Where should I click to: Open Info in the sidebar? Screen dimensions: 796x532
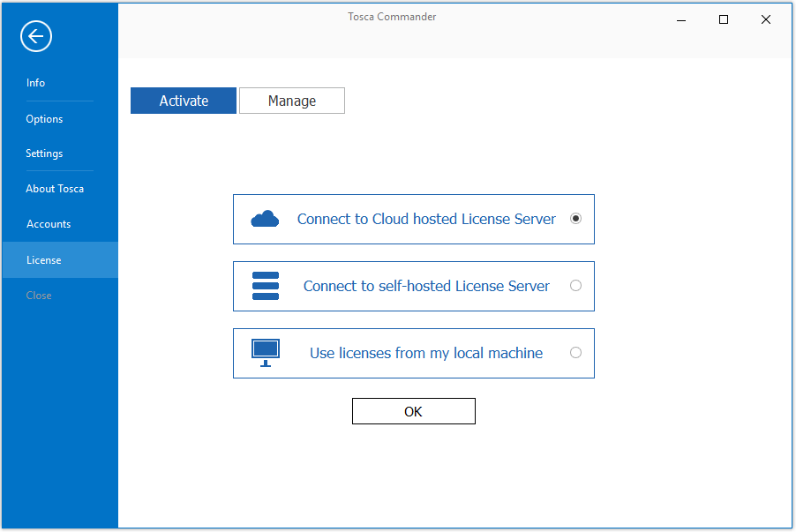coord(35,83)
